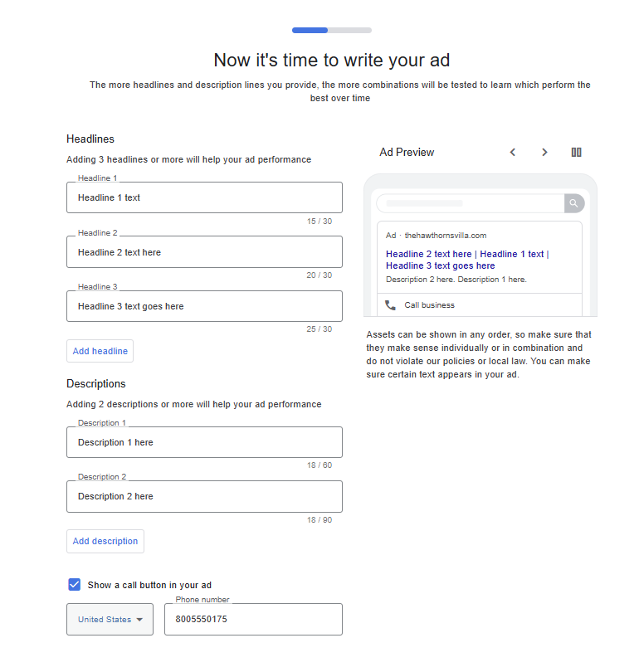Click the Add description button
Screen dimensions: 639x672
pyautogui.click(x=105, y=541)
